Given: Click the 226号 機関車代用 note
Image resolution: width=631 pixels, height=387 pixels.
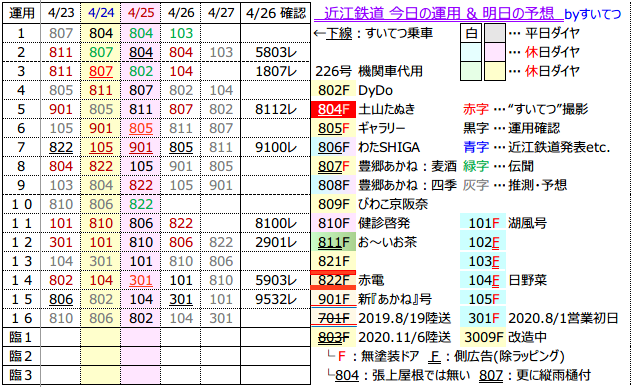Looking at the screenshot, I should [369, 71].
